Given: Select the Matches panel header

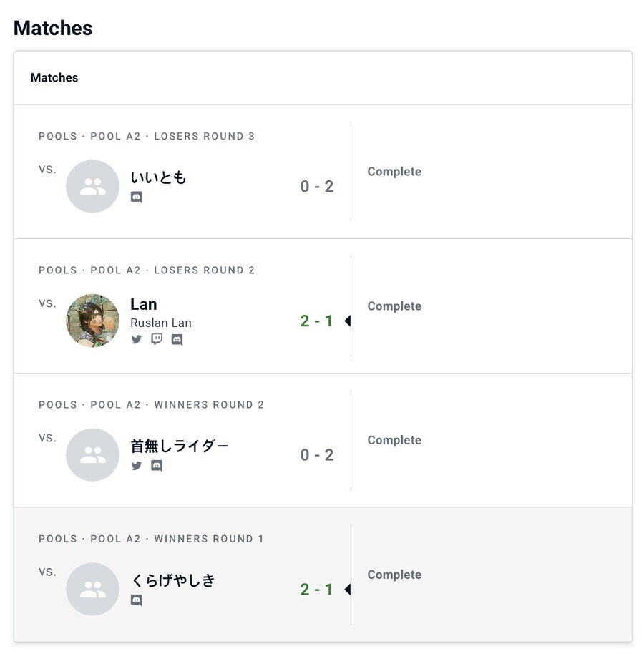Looking at the screenshot, I should tap(54, 77).
